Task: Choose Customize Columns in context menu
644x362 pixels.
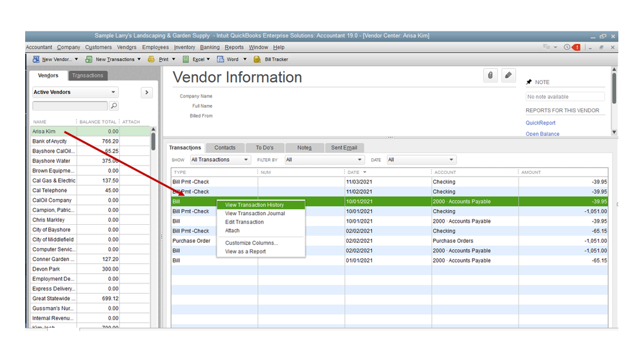Action: pos(261,243)
